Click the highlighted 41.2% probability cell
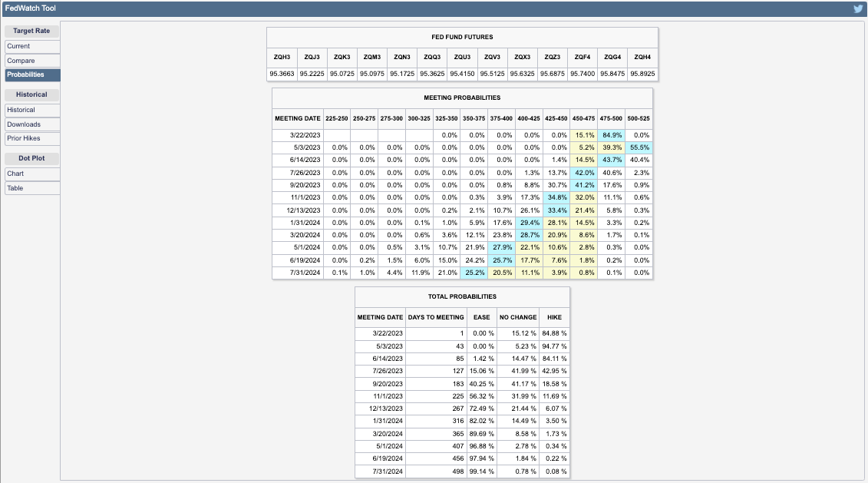Screen dimensions: 868x483 tap(584, 186)
